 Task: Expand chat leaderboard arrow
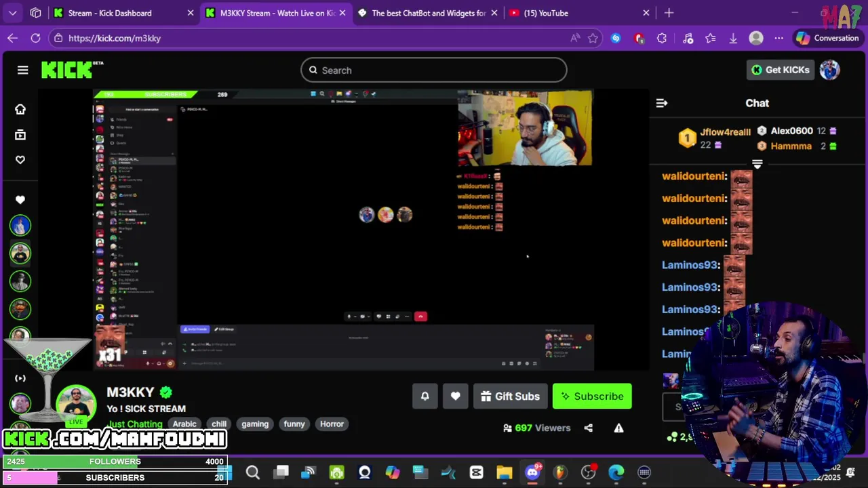(x=757, y=164)
